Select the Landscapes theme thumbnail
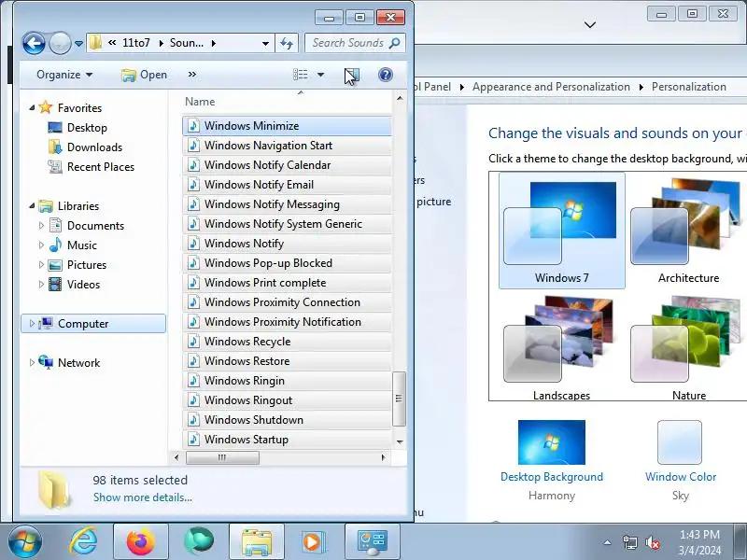747x560 pixels. click(x=562, y=348)
